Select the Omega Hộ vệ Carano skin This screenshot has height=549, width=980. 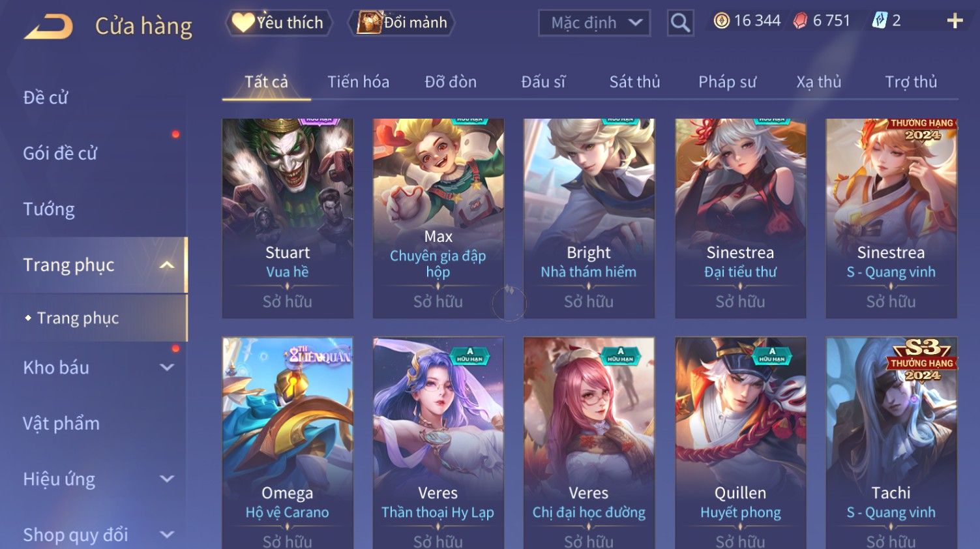tap(288, 443)
